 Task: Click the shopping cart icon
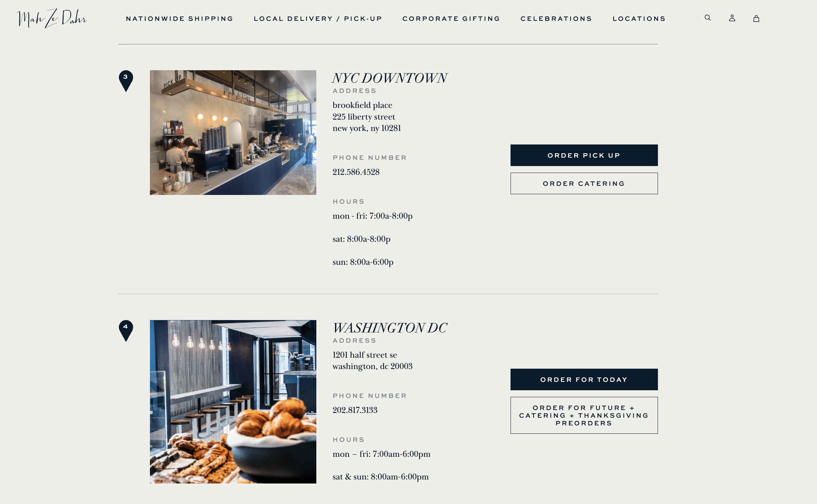coord(756,18)
